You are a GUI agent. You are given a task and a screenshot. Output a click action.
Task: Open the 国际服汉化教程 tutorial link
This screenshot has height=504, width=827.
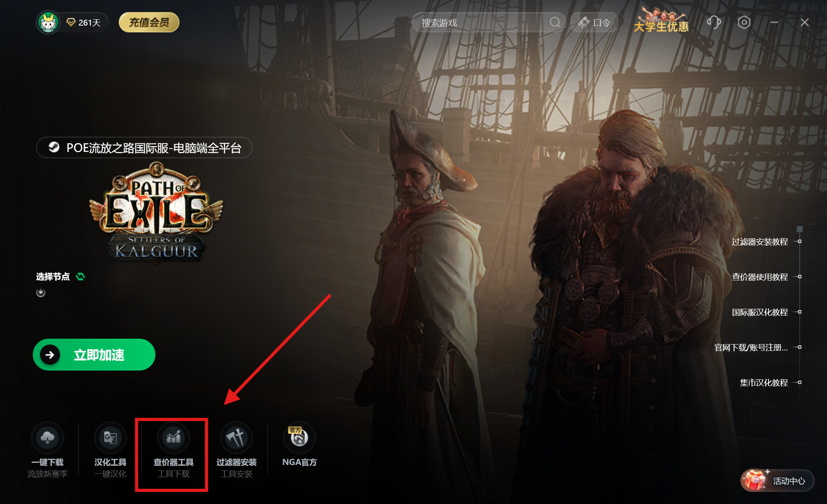759,312
